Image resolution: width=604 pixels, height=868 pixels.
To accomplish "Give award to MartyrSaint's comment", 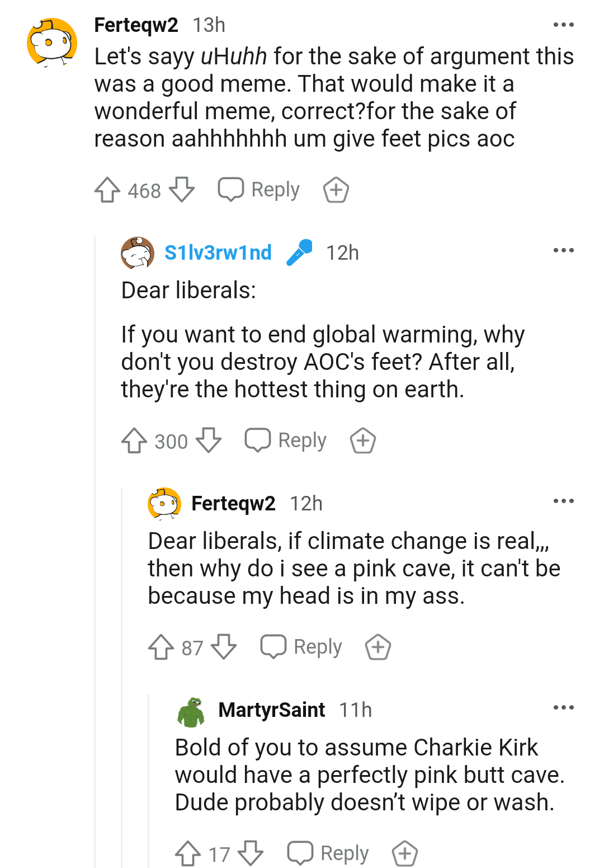I will (405, 853).
